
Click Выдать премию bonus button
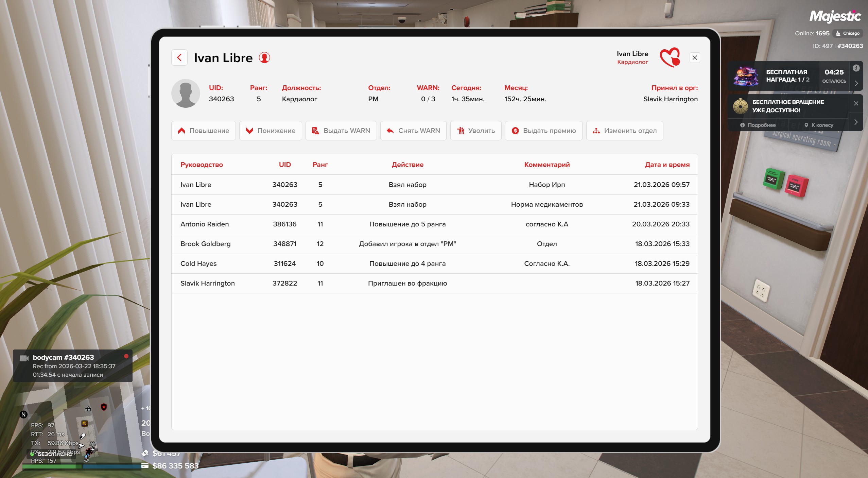pyautogui.click(x=543, y=131)
